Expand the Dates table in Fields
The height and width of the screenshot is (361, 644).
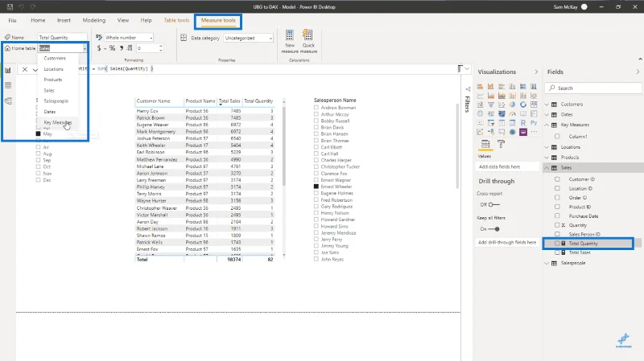(x=547, y=114)
